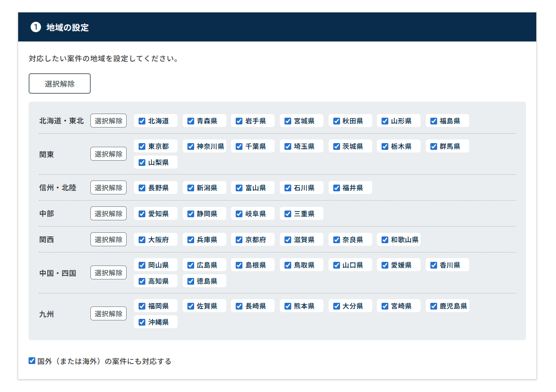Uncheck the 徳島県 checkbox
Image resolution: width=556 pixels, height=392 pixels.
pos(191,281)
